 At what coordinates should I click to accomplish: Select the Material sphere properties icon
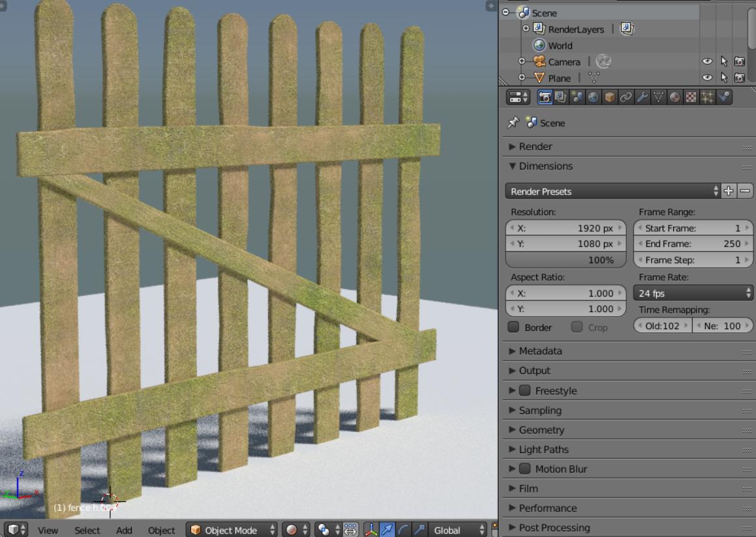click(675, 96)
